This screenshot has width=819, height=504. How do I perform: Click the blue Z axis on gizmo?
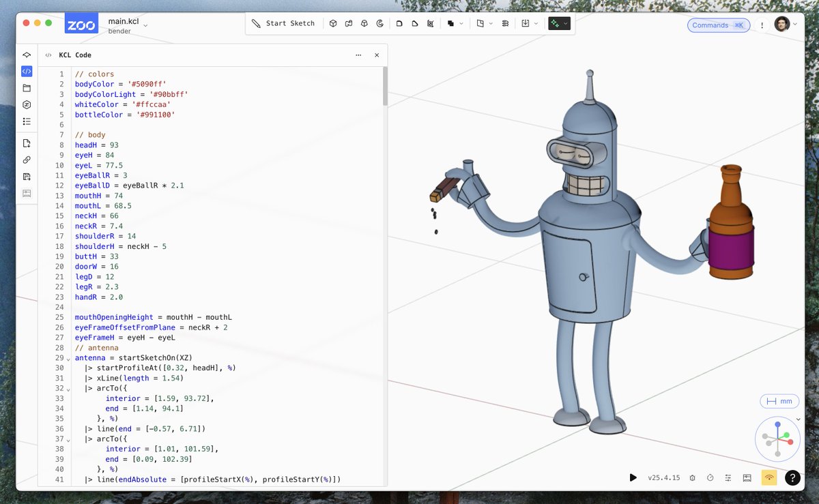(x=777, y=424)
